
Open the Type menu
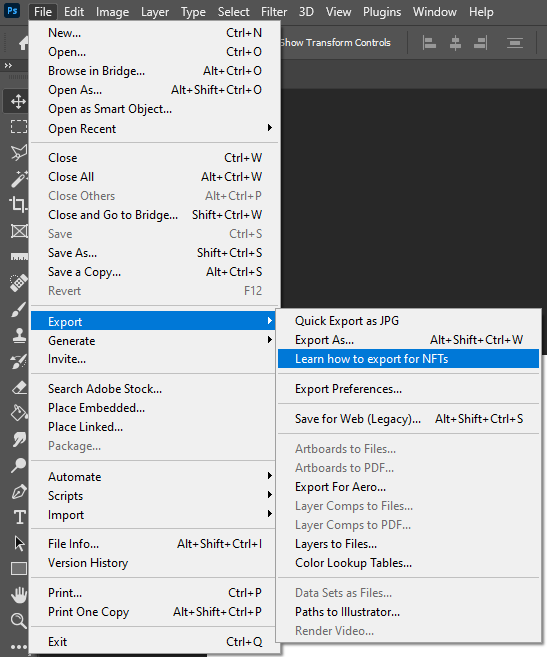[193, 12]
